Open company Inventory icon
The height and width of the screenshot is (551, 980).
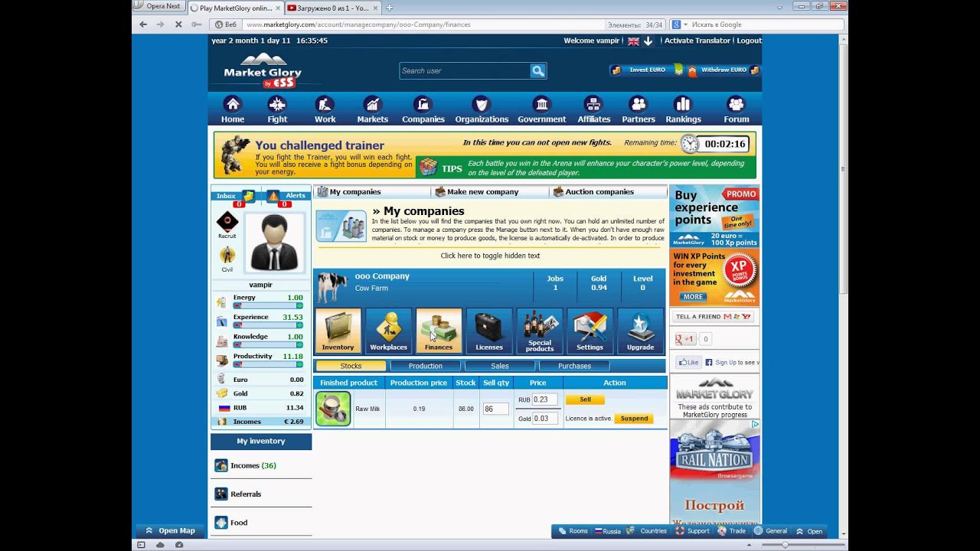click(x=338, y=331)
